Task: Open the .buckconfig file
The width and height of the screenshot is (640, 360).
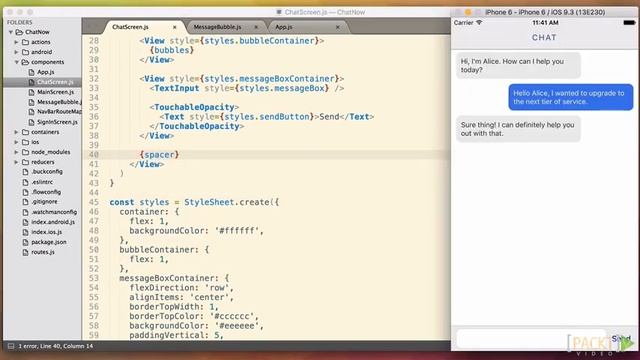Action: 47,172
